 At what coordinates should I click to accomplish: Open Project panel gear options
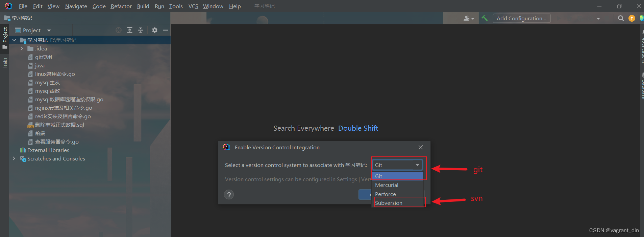(x=155, y=30)
